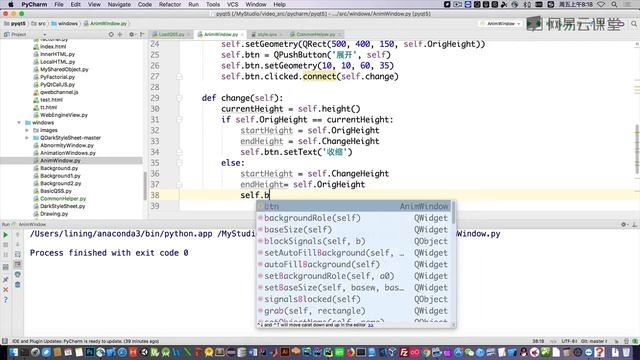Click Project panel gear settings icon
Screen dimensions: 640x360
(x=131, y=35)
